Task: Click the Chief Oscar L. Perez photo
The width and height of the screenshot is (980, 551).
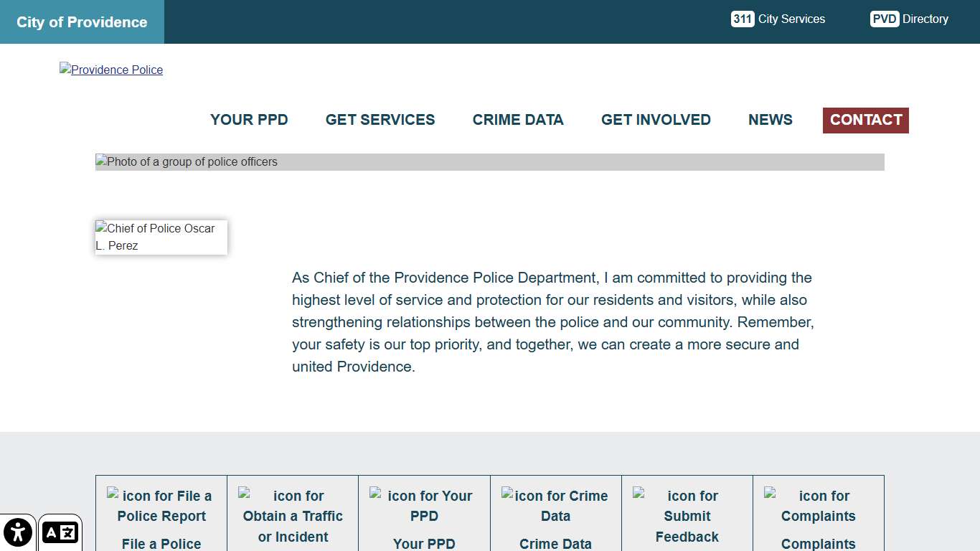Action: pyautogui.click(x=161, y=237)
